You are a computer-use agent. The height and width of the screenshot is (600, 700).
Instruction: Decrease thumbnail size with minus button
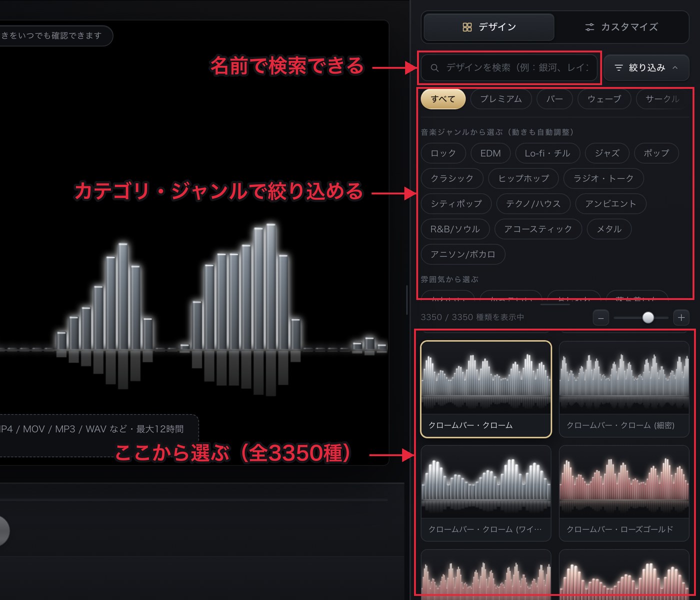click(x=600, y=318)
